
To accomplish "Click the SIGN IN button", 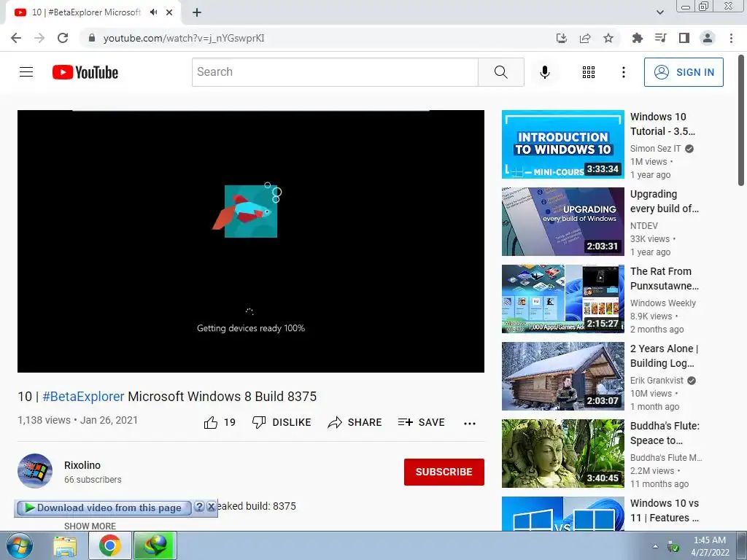I will click(x=684, y=72).
